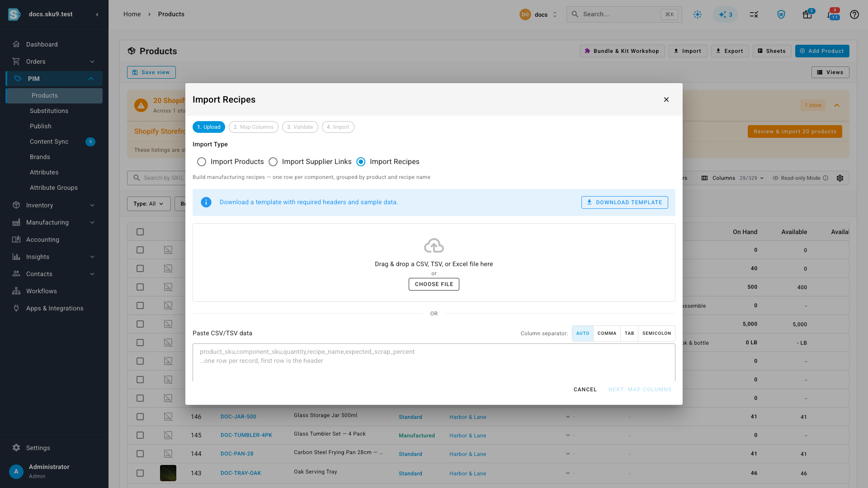Go to step 3. Validate
This screenshot has width=868, height=488.
(300, 127)
